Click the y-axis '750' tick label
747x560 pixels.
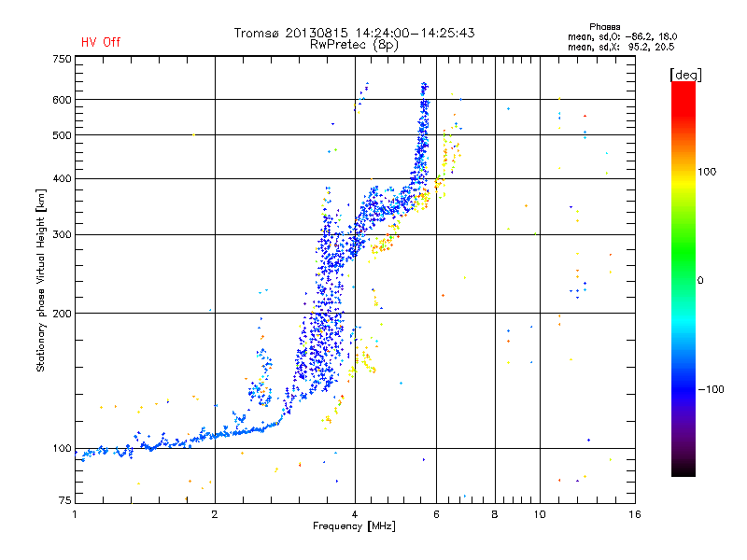(62, 59)
